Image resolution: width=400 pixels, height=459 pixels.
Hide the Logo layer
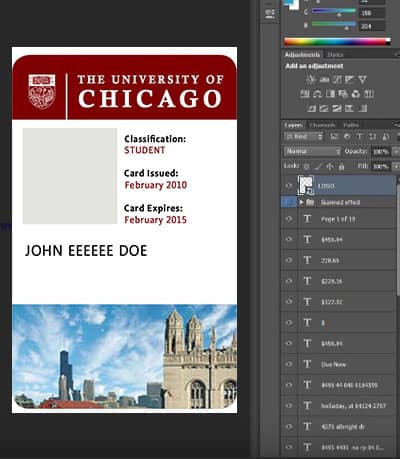tap(289, 186)
